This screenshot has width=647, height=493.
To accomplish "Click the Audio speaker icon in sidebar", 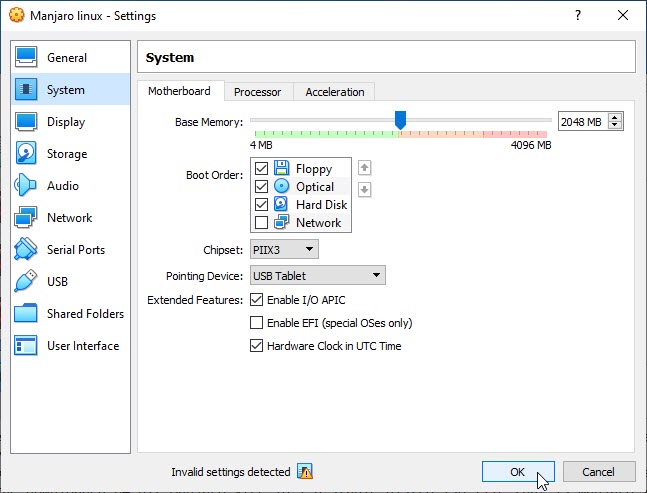I will pyautogui.click(x=25, y=185).
